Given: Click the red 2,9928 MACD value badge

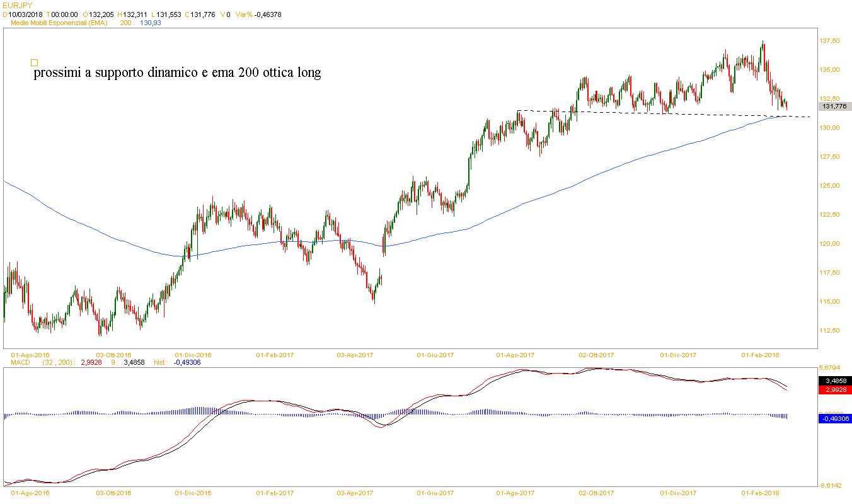Looking at the screenshot, I should point(834,390).
